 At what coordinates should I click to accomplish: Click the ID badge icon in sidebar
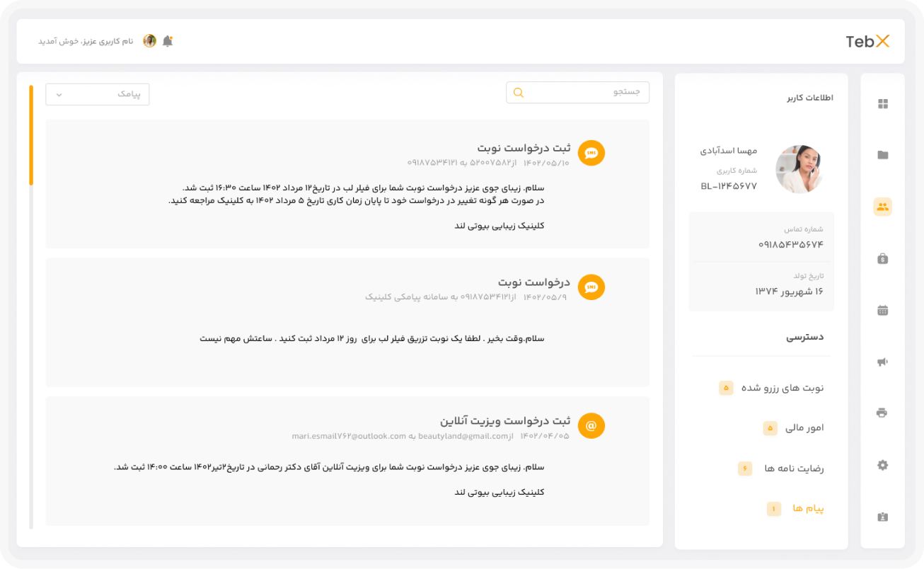[882, 517]
